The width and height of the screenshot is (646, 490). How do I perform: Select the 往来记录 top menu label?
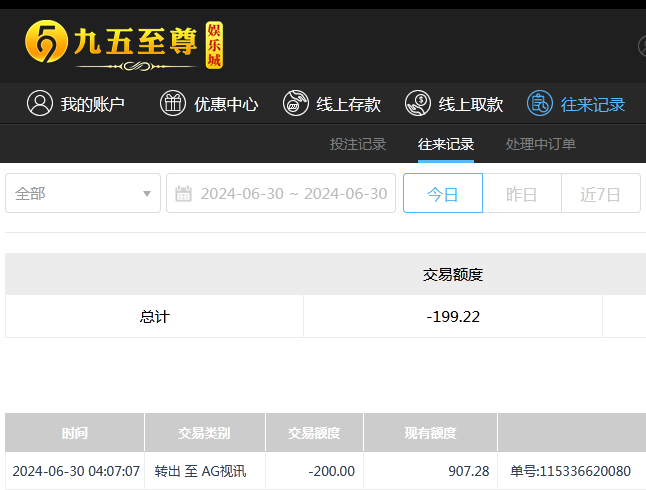(x=593, y=104)
